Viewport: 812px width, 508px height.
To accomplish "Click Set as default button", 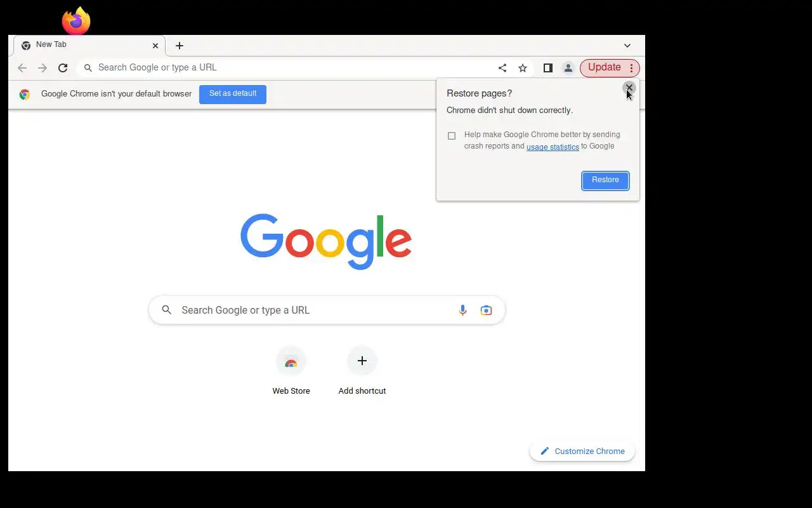I will tap(233, 94).
